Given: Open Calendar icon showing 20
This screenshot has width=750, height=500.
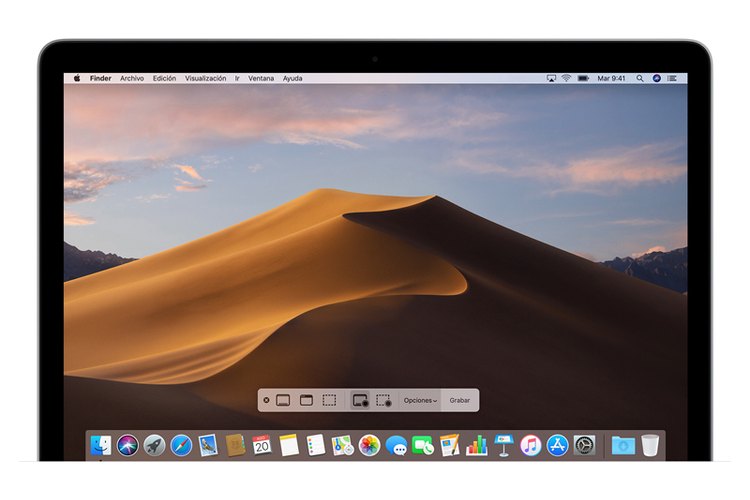Looking at the screenshot, I should (262, 445).
